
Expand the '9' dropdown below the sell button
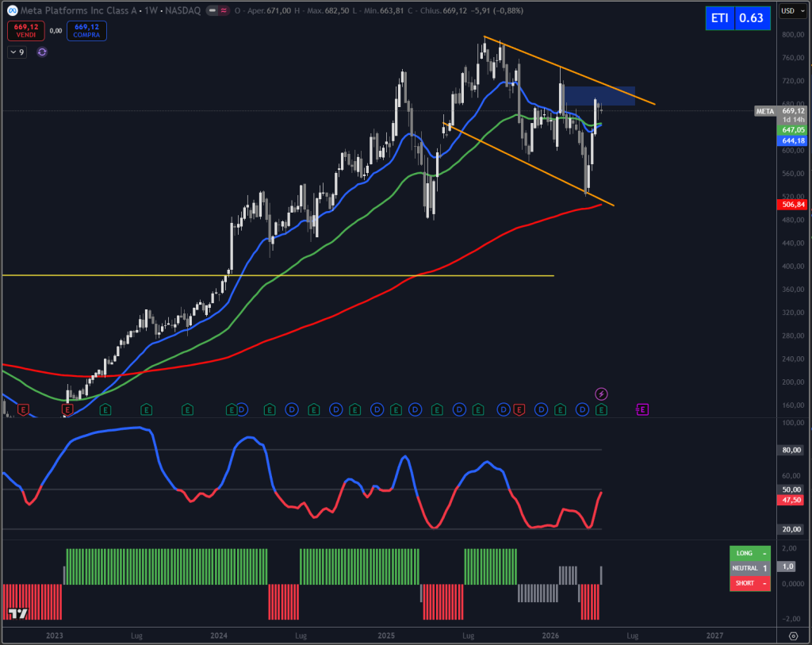click(16, 52)
